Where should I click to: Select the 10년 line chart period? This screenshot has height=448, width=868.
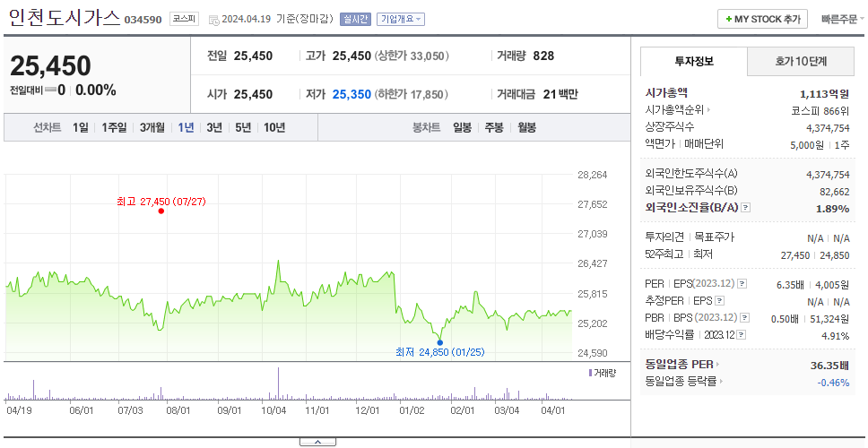pos(274,128)
